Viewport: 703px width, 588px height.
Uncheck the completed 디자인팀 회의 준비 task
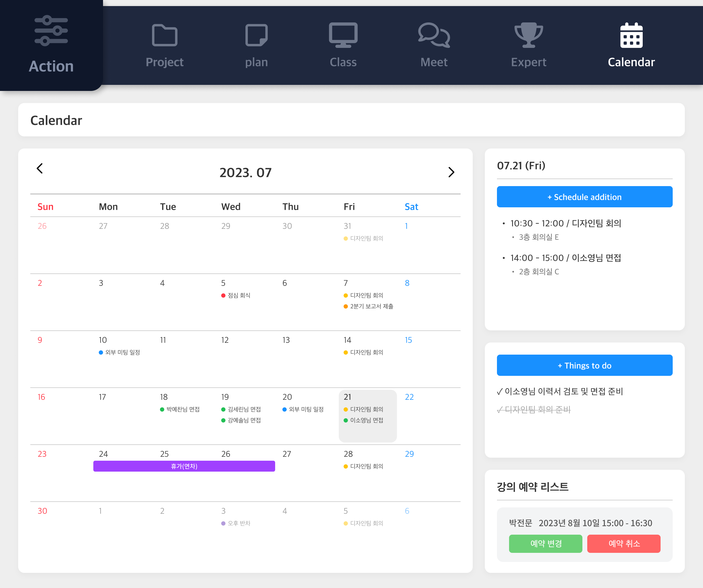[x=500, y=409]
